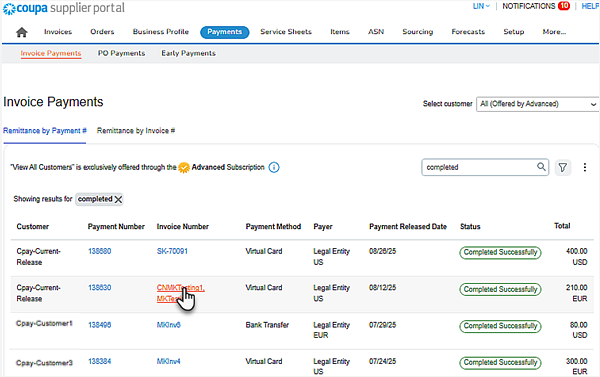Click the Status column header
The height and width of the screenshot is (377, 600).
click(470, 227)
